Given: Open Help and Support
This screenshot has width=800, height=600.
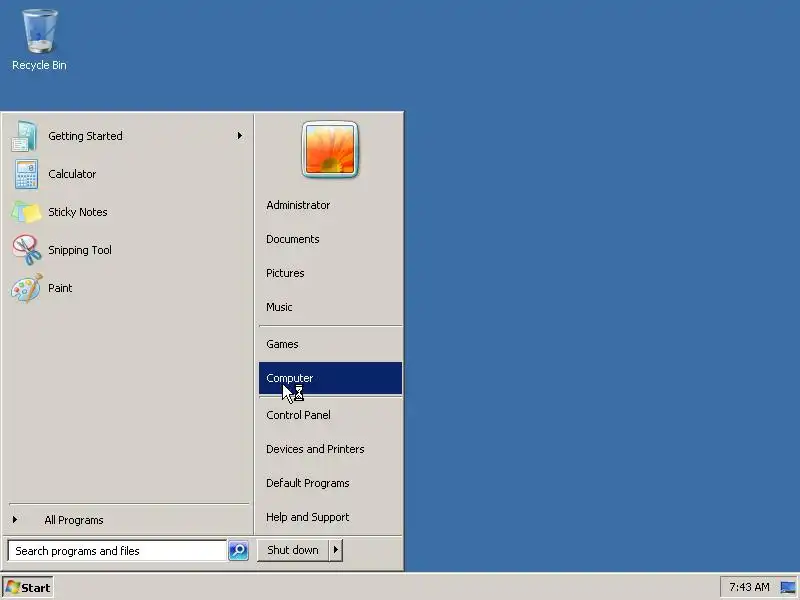Looking at the screenshot, I should 330,517.
